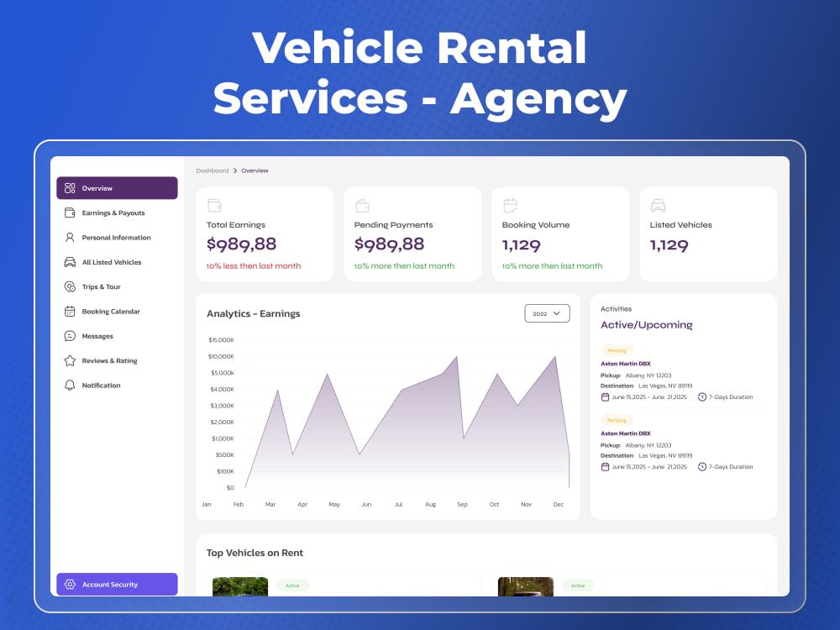Image resolution: width=840 pixels, height=630 pixels.
Task: Select All Listed Vehicles in sidebar
Action: click(117, 262)
